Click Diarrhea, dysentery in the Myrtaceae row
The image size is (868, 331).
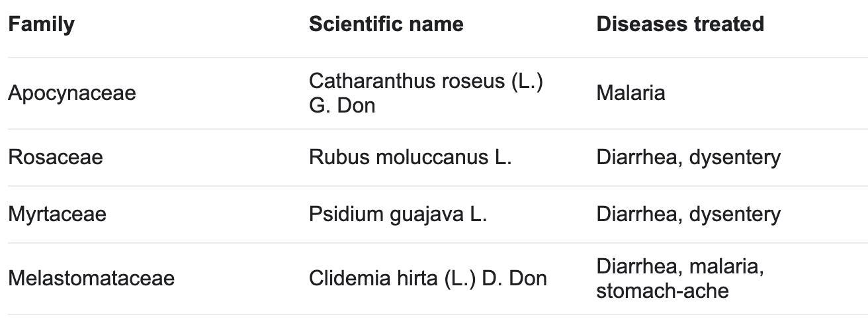pos(688,214)
